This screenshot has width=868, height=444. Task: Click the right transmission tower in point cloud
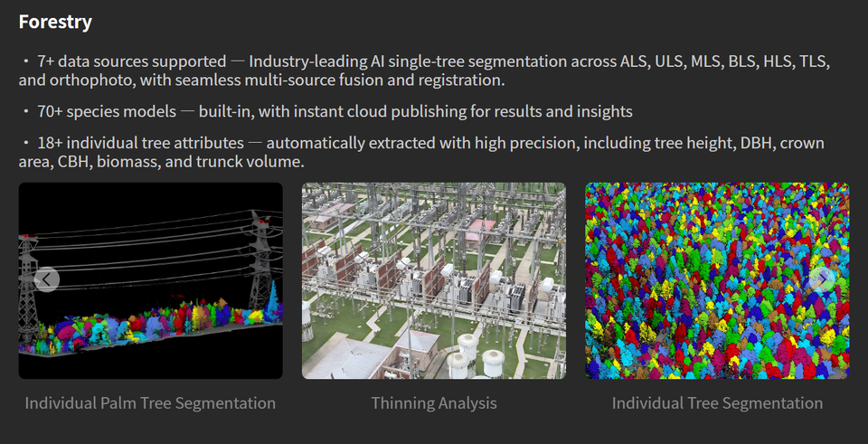tap(265, 260)
